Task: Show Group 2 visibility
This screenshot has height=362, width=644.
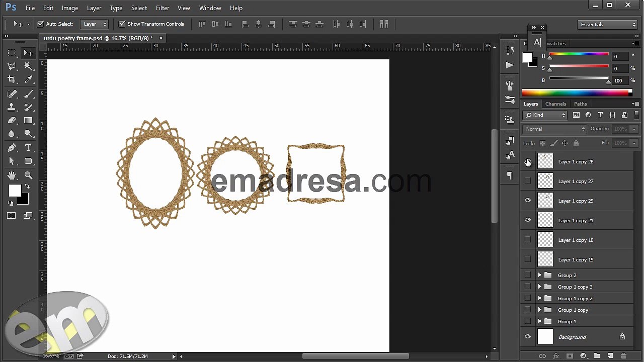Action: (528, 275)
